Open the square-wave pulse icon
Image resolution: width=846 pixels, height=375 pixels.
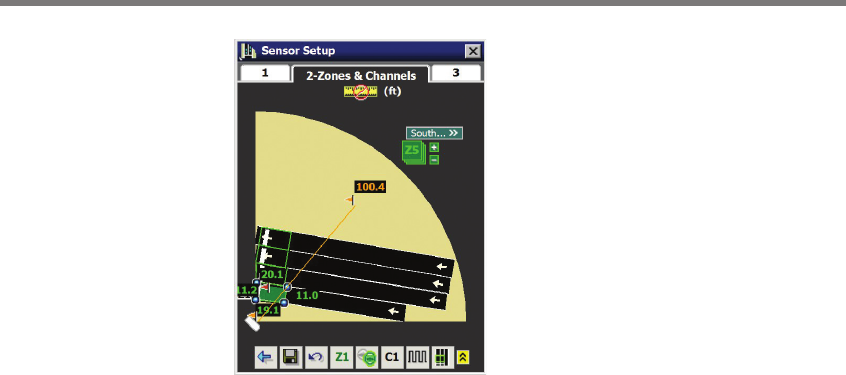(x=418, y=357)
